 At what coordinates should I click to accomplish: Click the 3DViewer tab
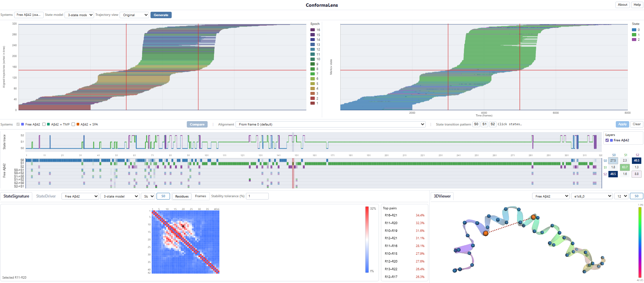(x=442, y=196)
